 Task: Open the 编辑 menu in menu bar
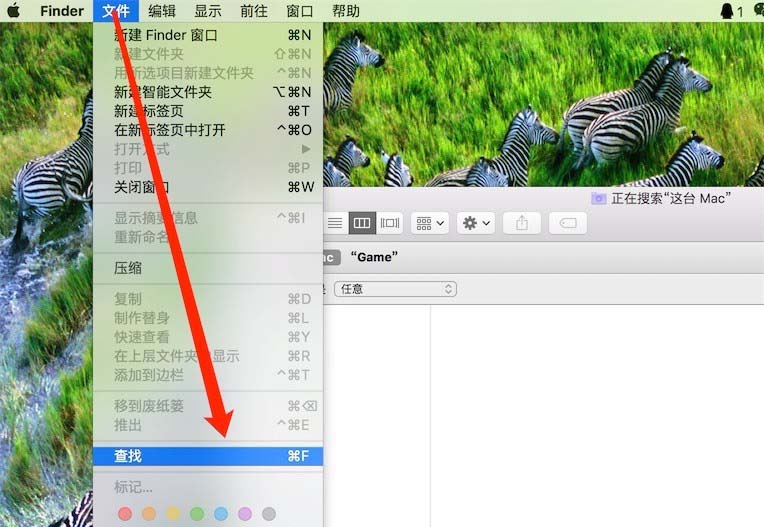(162, 11)
